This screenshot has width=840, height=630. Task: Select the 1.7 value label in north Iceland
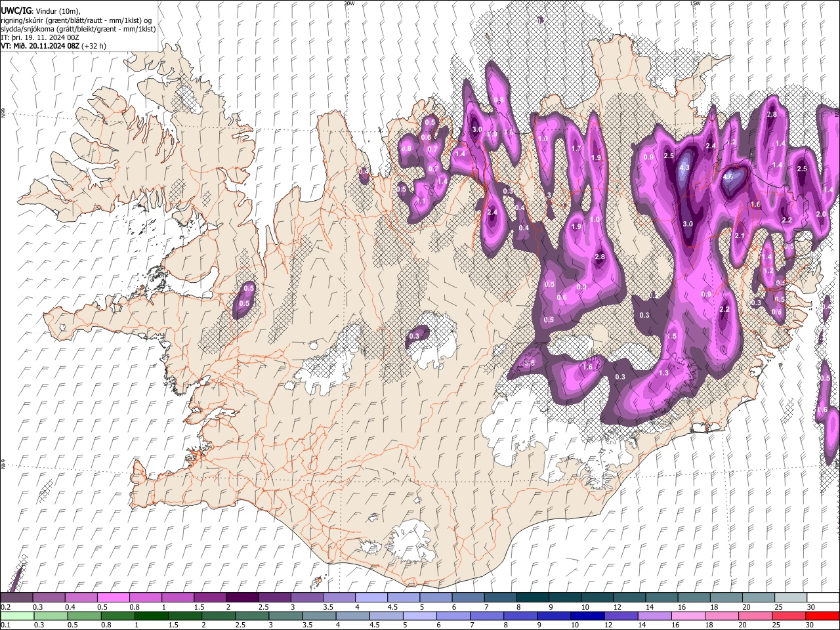(x=577, y=148)
